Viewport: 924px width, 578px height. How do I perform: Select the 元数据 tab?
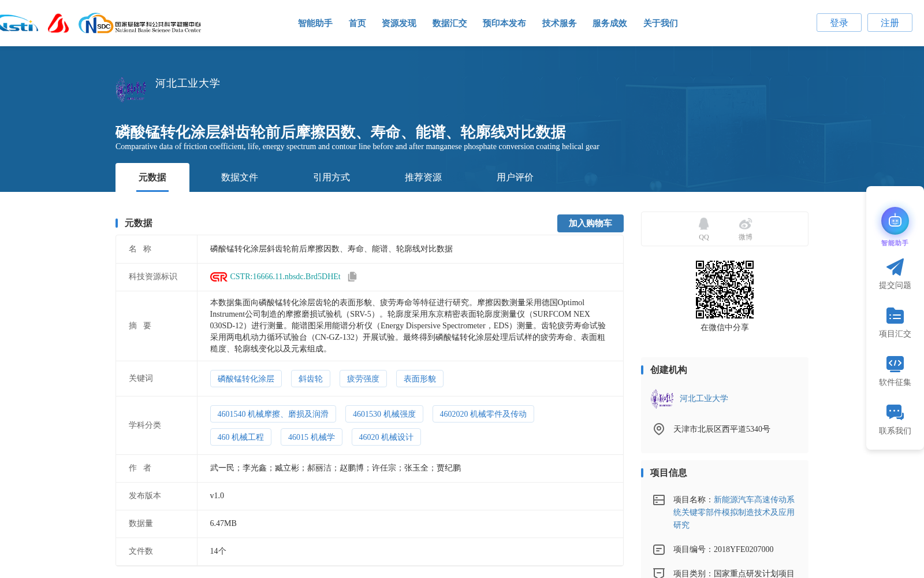[152, 177]
